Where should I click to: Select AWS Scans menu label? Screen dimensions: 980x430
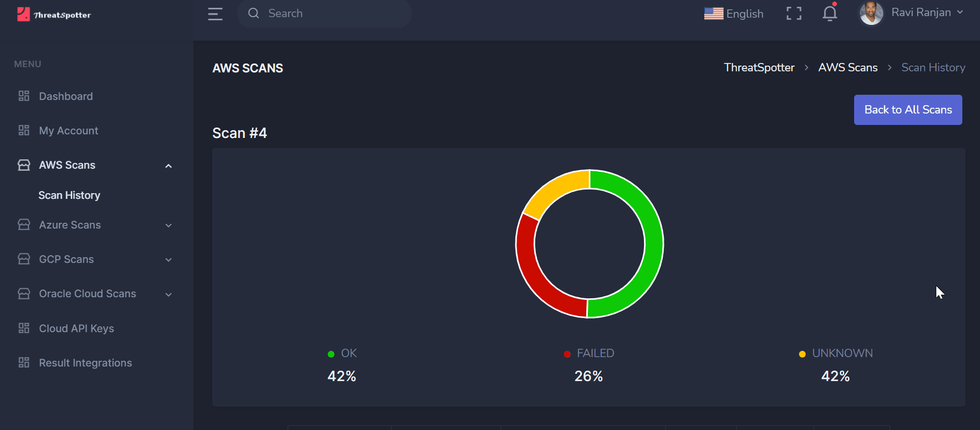(x=67, y=165)
